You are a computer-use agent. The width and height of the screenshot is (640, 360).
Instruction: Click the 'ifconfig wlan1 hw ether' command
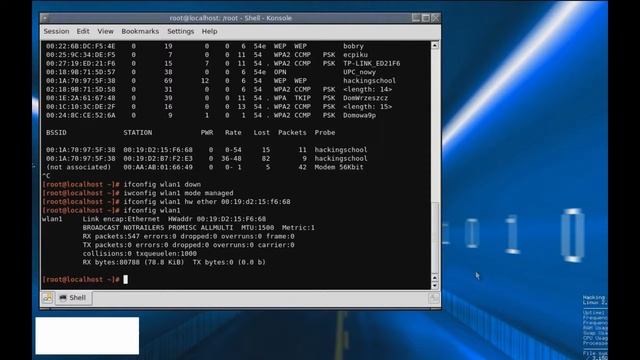(207, 202)
